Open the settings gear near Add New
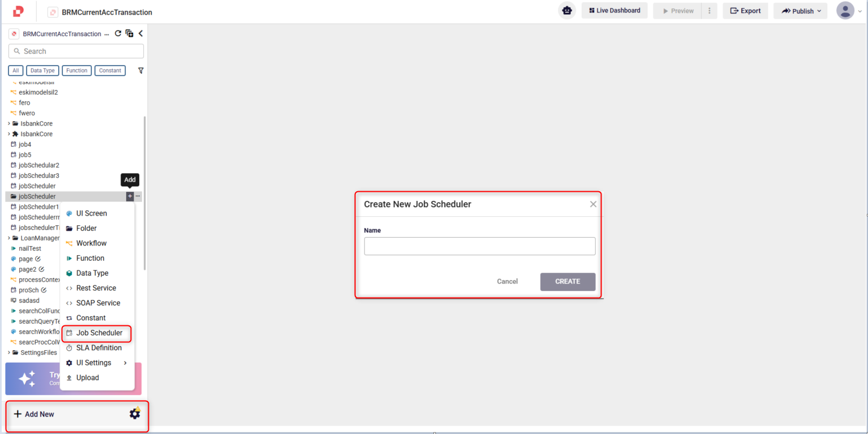 point(135,414)
